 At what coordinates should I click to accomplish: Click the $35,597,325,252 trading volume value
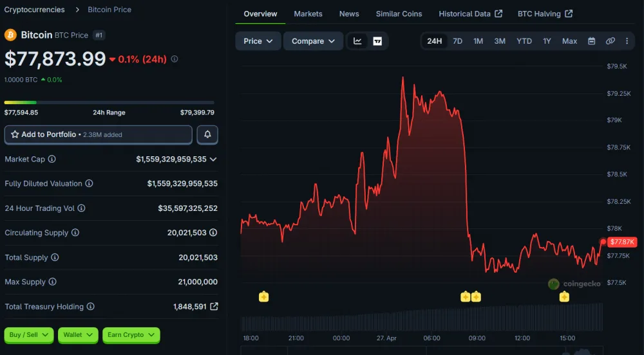[187, 208]
